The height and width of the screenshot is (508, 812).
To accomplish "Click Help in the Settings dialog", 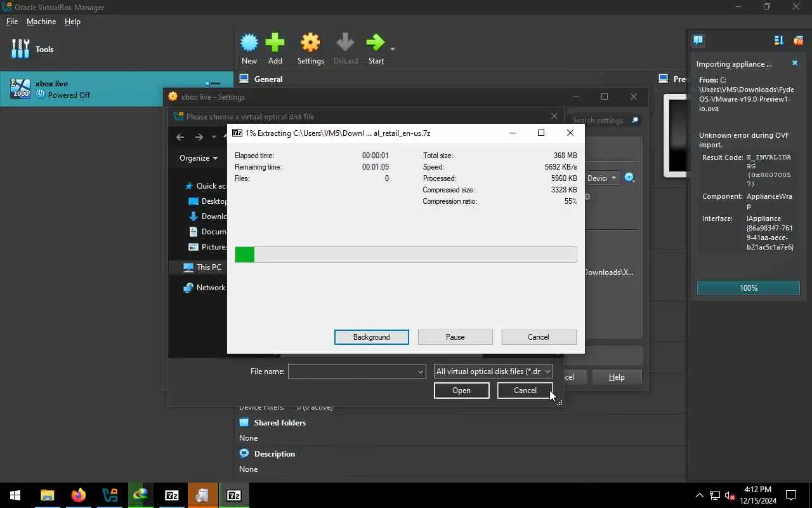I will pos(617,377).
